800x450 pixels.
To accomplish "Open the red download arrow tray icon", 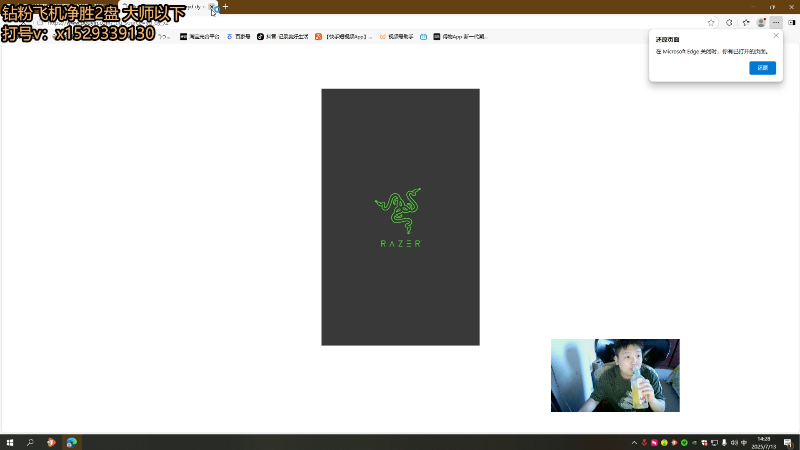I will click(x=644, y=442).
